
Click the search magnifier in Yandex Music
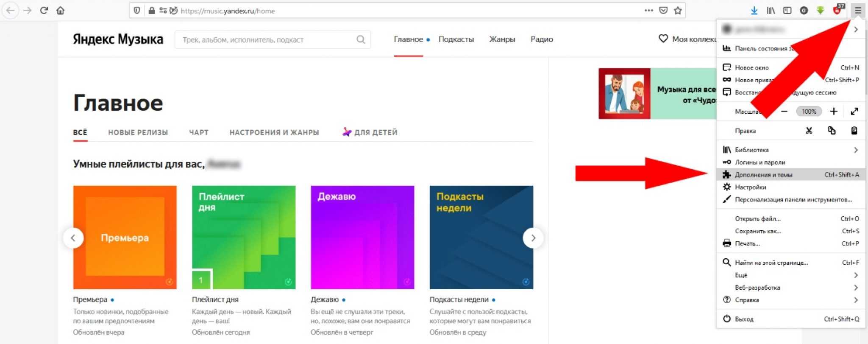coord(361,39)
